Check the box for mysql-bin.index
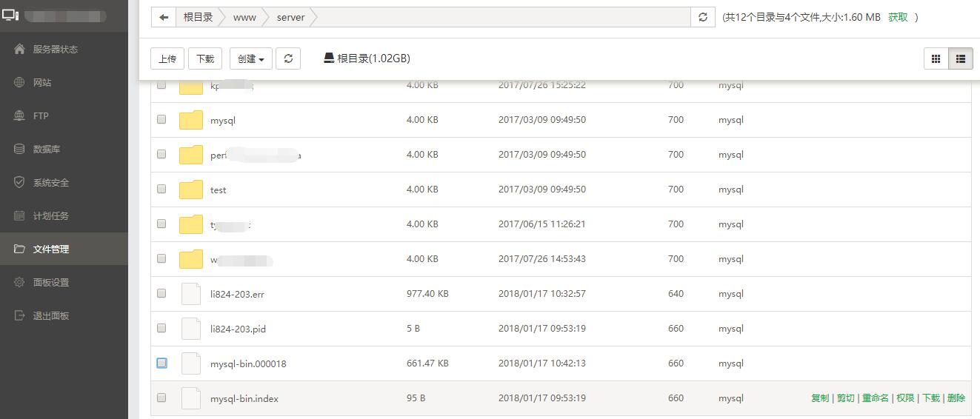The height and width of the screenshot is (419, 980). [x=161, y=398]
